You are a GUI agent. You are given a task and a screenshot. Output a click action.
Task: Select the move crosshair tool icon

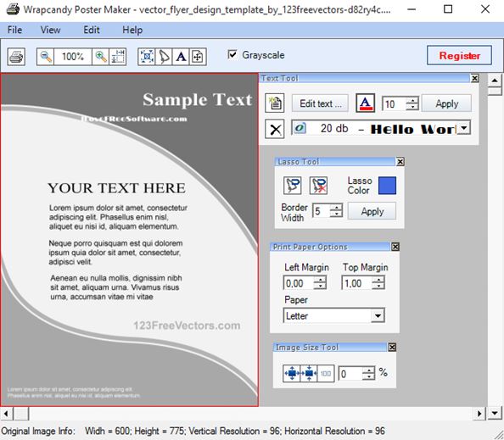(x=198, y=57)
